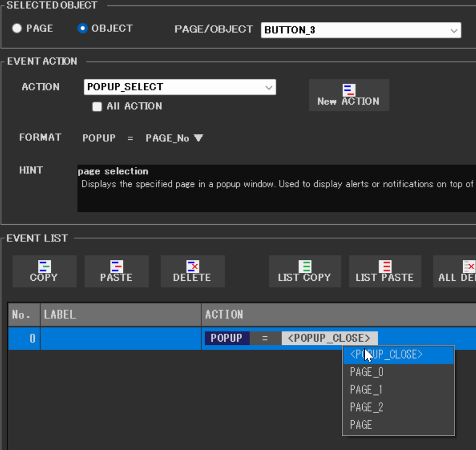Viewport: 476px width, 450px height.
Task: Click the PASTE event button
Action: click(116, 271)
